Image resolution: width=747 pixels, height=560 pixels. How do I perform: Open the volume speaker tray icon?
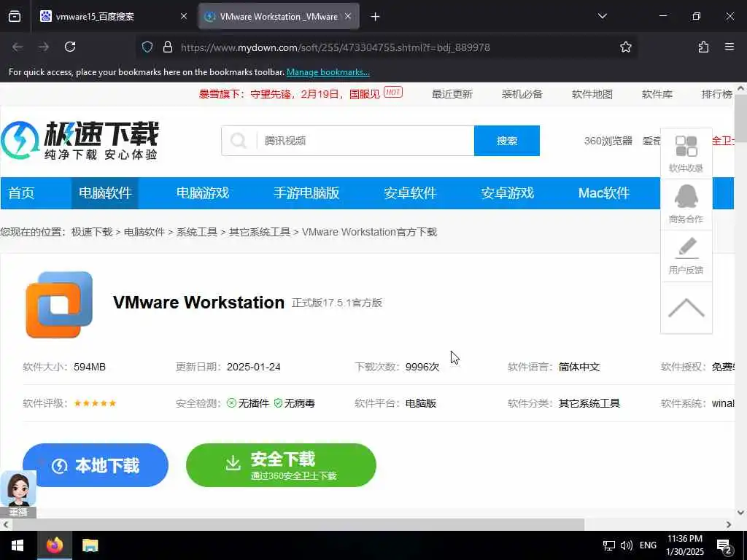point(627,545)
